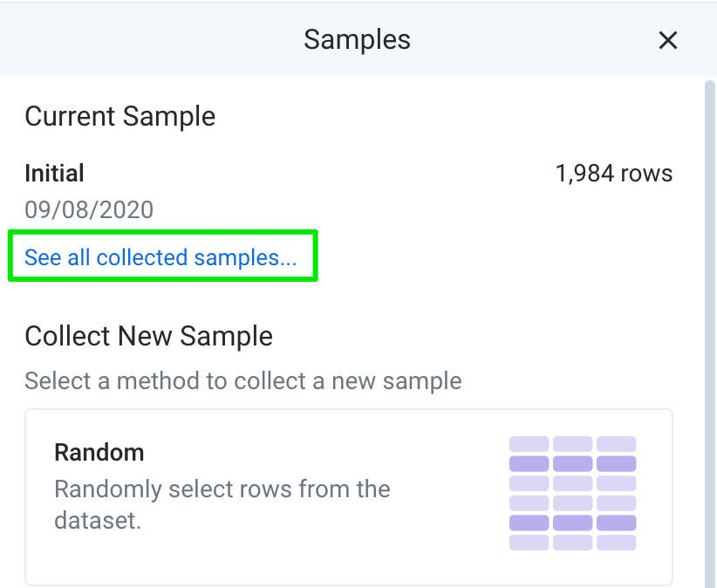Click top faded row of Random illustration
The width and height of the screenshot is (717, 588).
572,444
